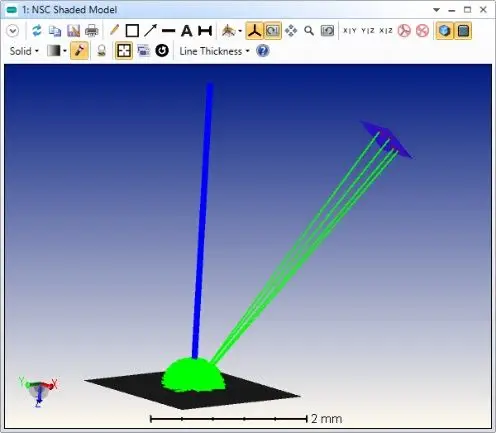Toggle the flashlight lighting button
The image size is (496, 433).
(x=79, y=51)
